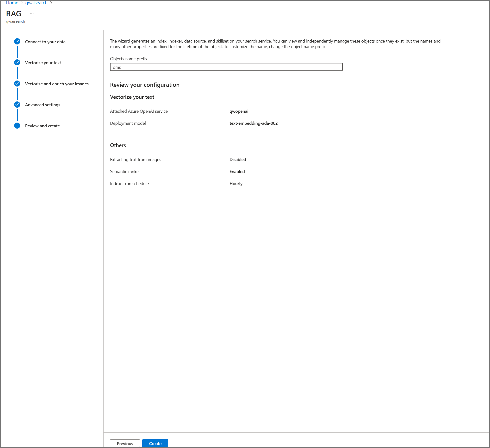
Task: Jump to Advanced settings step
Action: [43, 105]
